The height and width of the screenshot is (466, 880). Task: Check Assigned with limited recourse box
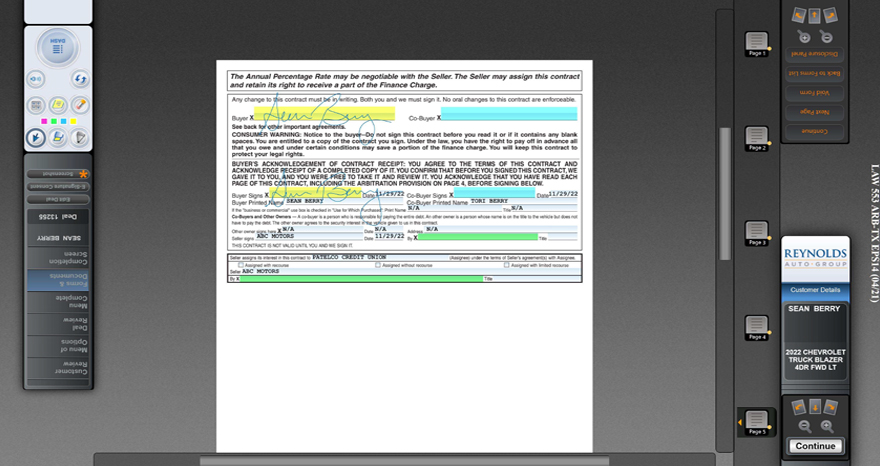tap(506, 265)
